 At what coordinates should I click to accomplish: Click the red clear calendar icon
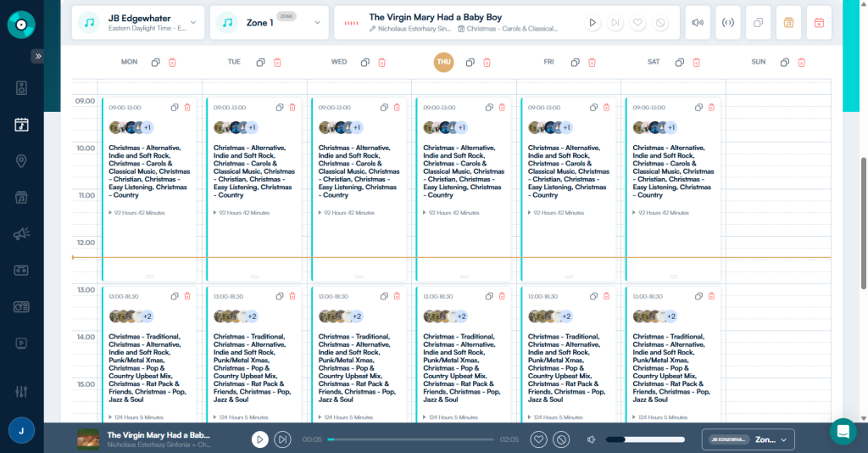click(820, 23)
